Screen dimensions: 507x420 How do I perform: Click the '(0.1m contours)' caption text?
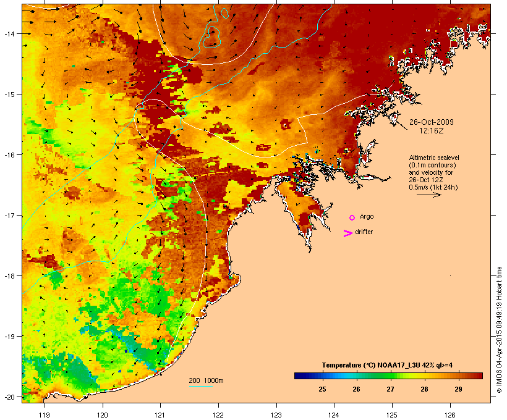point(432,165)
